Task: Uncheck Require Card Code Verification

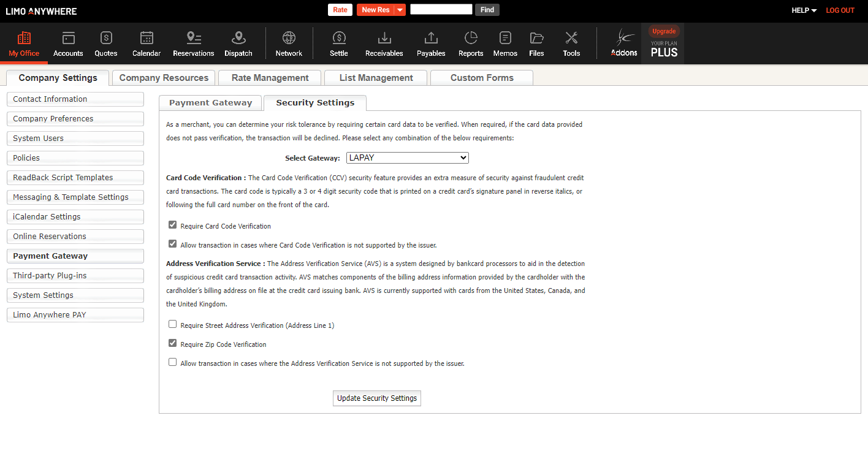Action: click(x=173, y=225)
